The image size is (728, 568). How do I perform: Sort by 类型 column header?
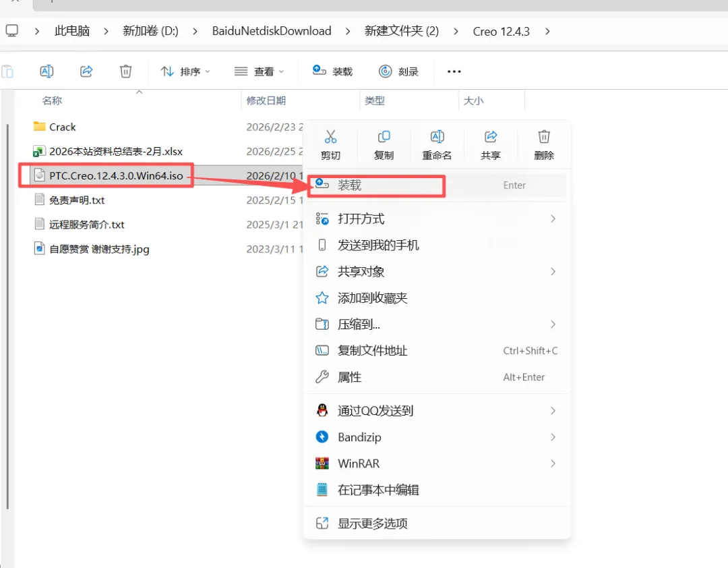pyautogui.click(x=375, y=101)
